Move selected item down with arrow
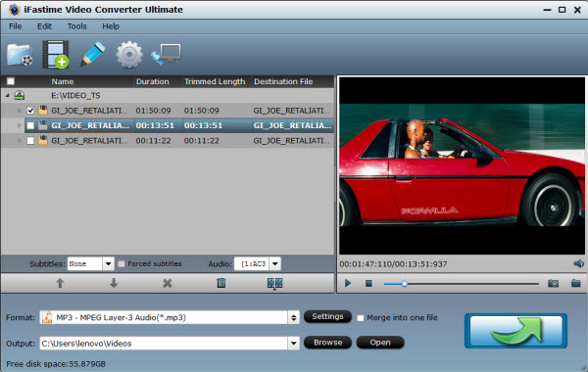 [114, 283]
